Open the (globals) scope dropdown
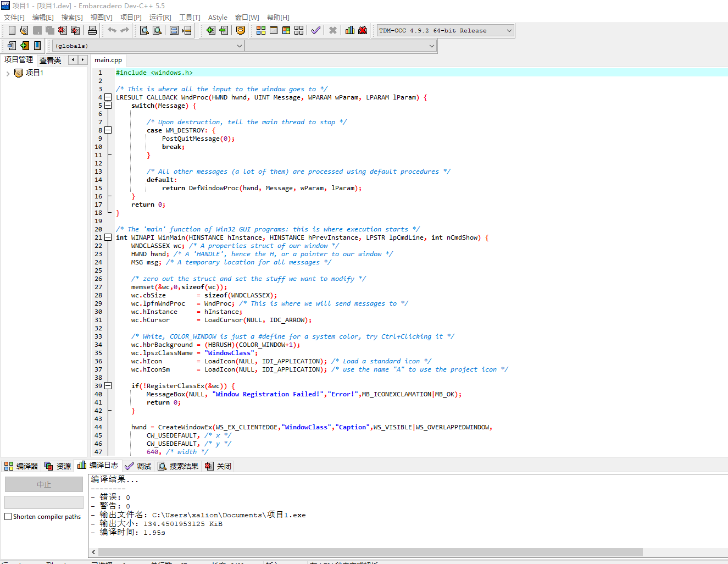This screenshot has height=564, width=728. point(148,46)
